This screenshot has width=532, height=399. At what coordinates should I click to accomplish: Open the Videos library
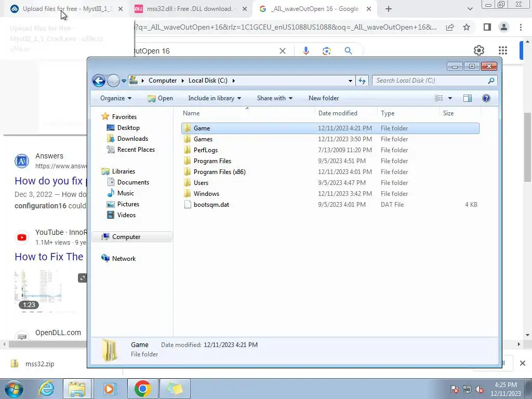tap(126, 215)
